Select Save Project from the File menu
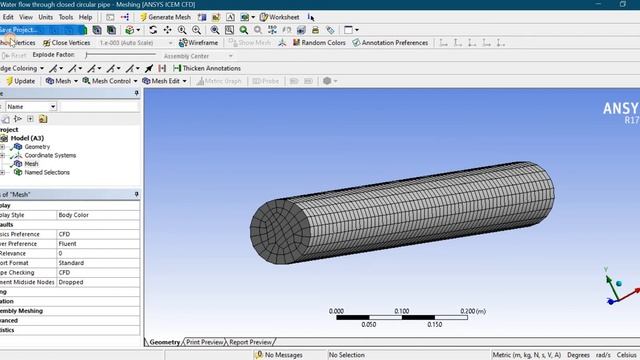Viewport: 640px width, 360px height. (43, 30)
